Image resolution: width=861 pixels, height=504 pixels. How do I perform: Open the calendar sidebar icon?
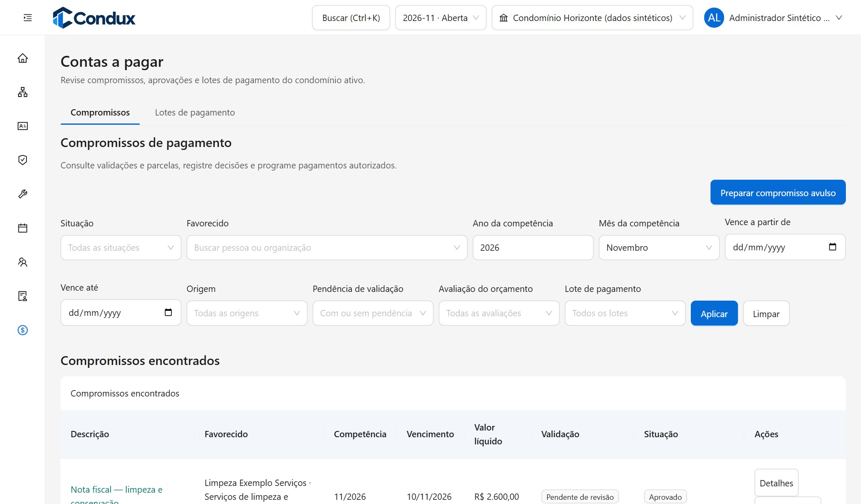(x=23, y=228)
